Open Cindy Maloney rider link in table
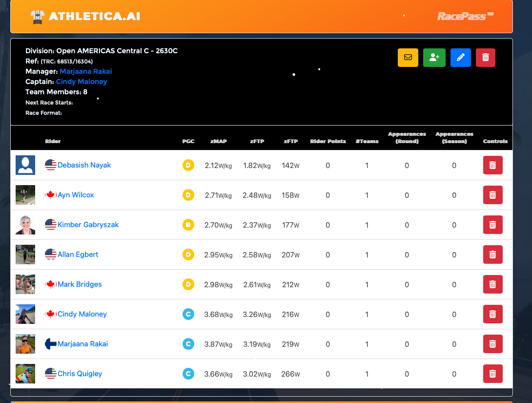 pos(82,314)
